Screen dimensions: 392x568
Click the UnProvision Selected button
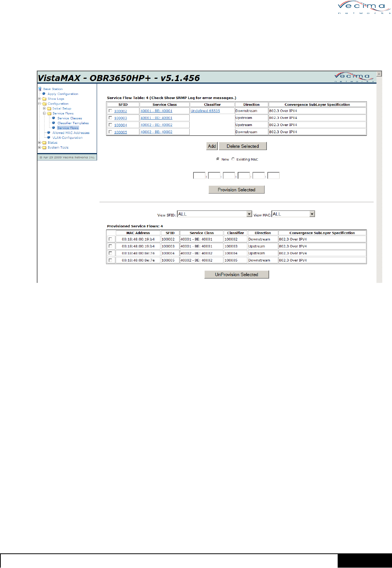point(236,275)
